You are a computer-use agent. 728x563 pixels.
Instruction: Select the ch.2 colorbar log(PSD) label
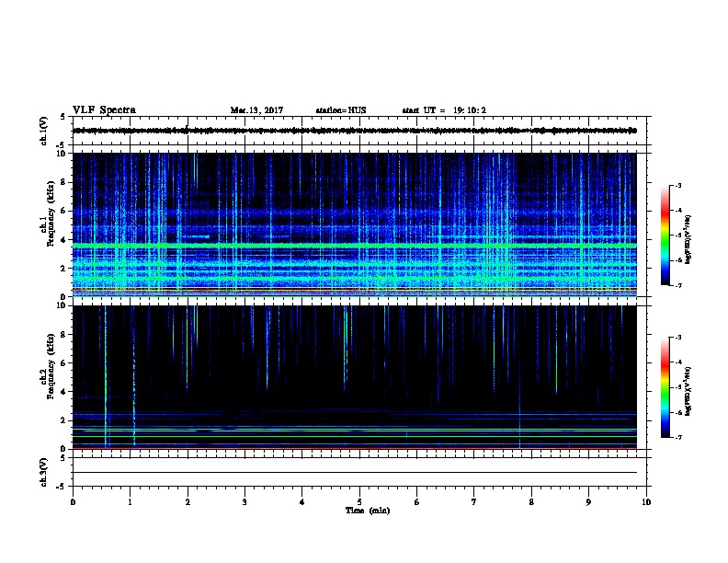(688, 391)
